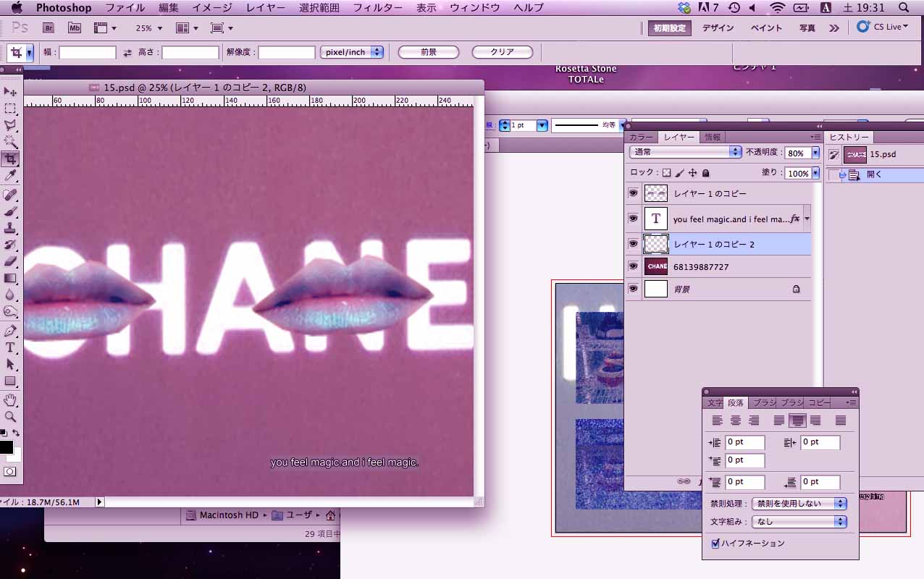Viewport: 924px width, 579px height.
Task: Open the フィルター menu
Action: 377,8
